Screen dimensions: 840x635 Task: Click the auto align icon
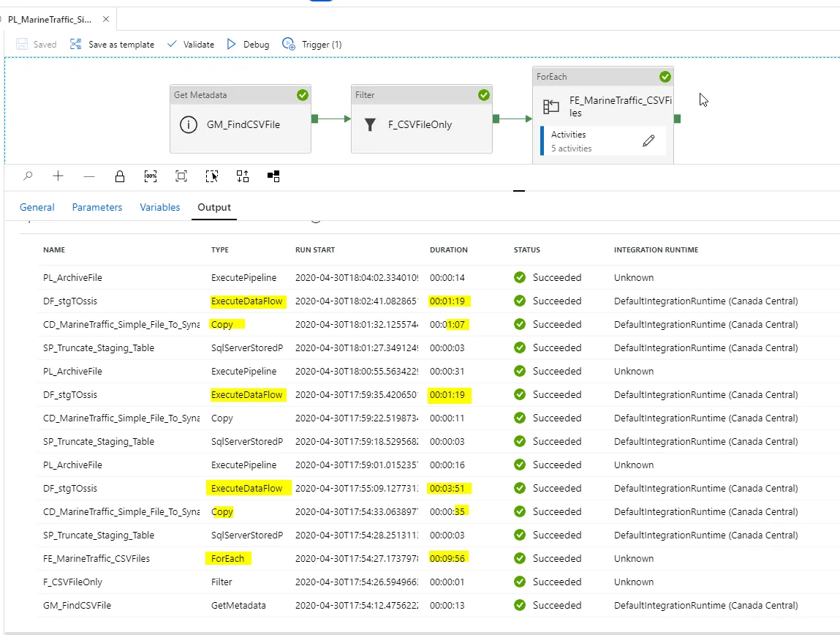click(x=243, y=176)
